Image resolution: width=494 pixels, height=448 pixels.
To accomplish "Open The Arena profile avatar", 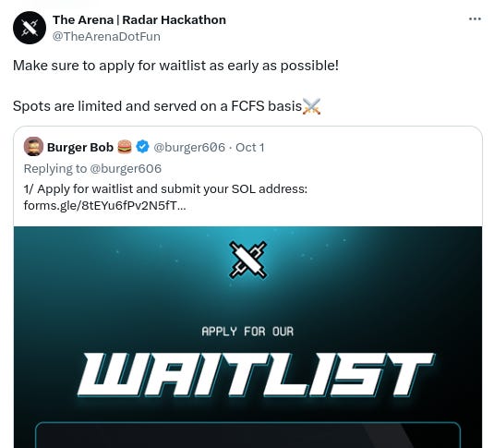I will point(30,28).
